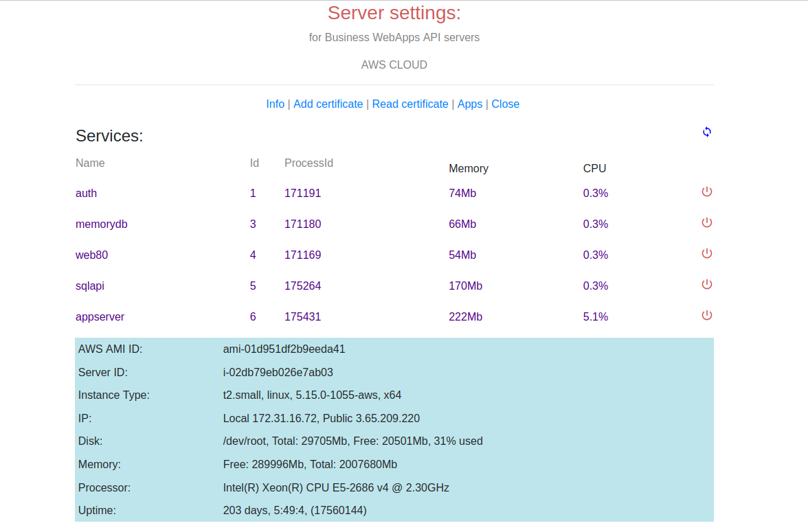Click process id 175264

tap(302, 286)
